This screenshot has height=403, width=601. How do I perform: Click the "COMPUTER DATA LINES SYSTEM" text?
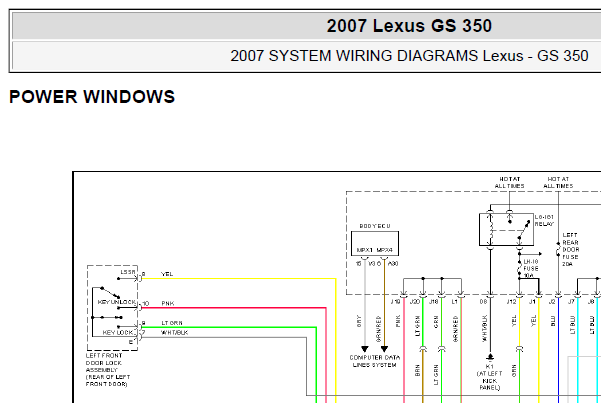coord(374,361)
